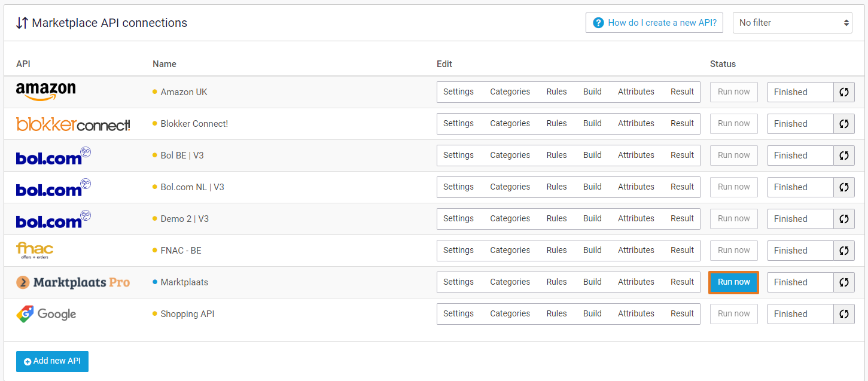Refresh the Shopping API status

[x=844, y=314]
